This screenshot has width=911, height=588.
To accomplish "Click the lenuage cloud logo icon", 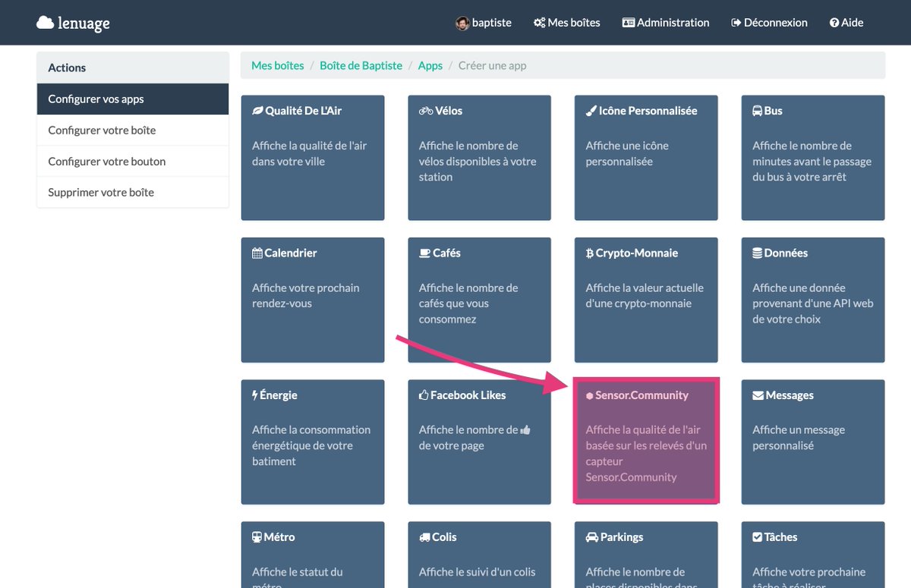I will point(45,23).
